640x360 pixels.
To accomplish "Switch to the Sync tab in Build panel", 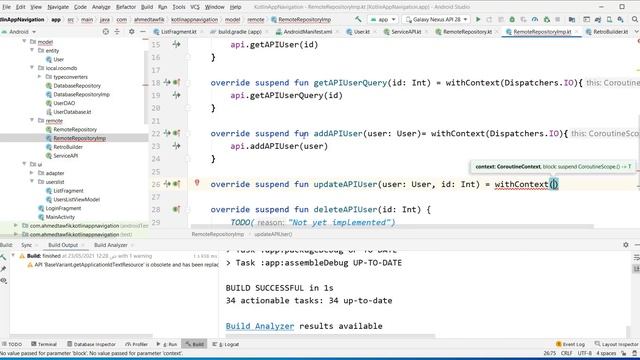I will point(27,245).
